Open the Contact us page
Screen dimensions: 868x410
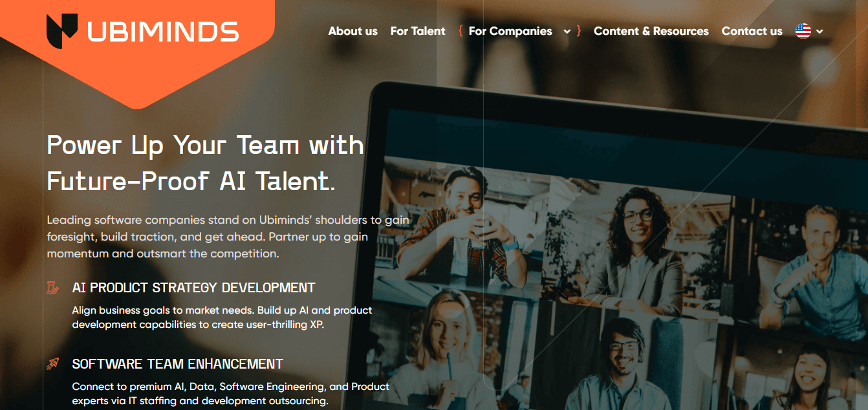point(752,31)
